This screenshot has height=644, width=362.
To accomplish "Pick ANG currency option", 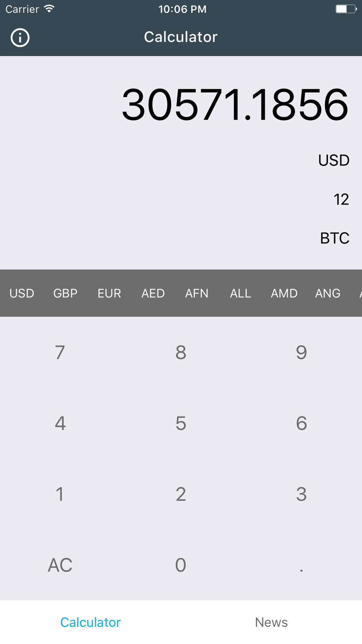I will (328, 293).
